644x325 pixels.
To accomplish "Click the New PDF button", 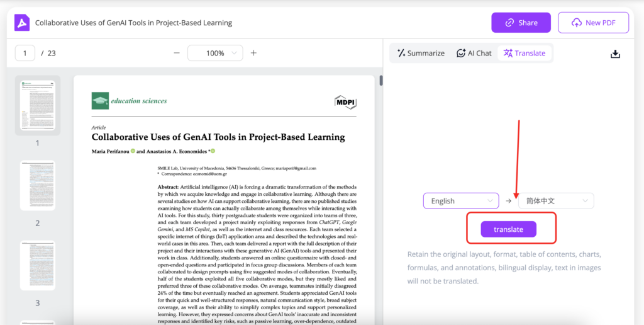I will [x=593, y=23].
